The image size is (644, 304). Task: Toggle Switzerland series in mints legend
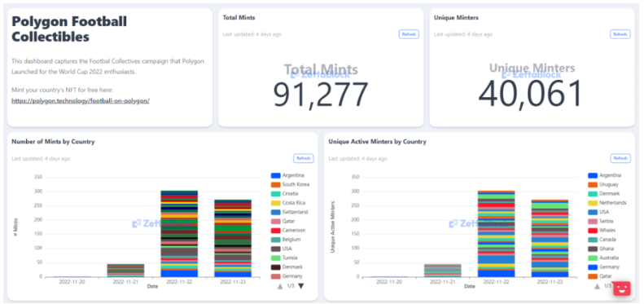pos(290,212)
